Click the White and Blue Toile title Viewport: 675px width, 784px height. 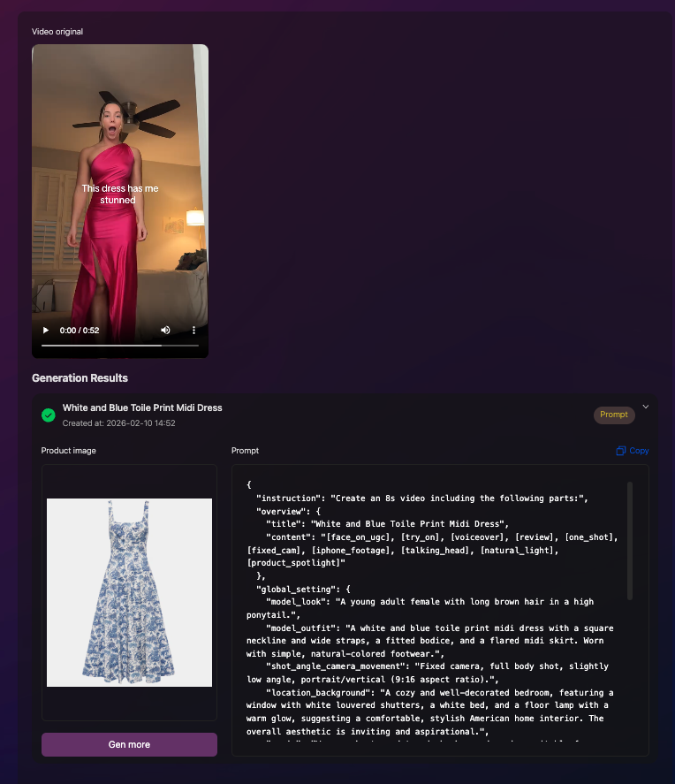tap(142, 407)
